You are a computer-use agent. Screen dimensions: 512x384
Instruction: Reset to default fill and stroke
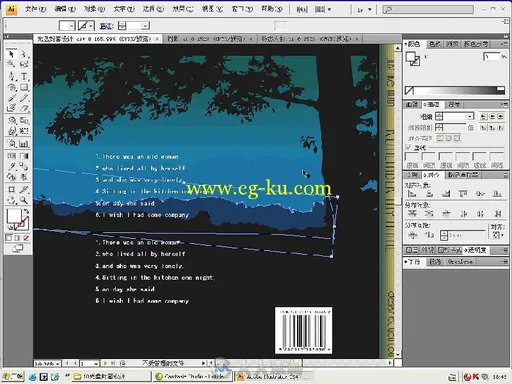click(10, 228)
